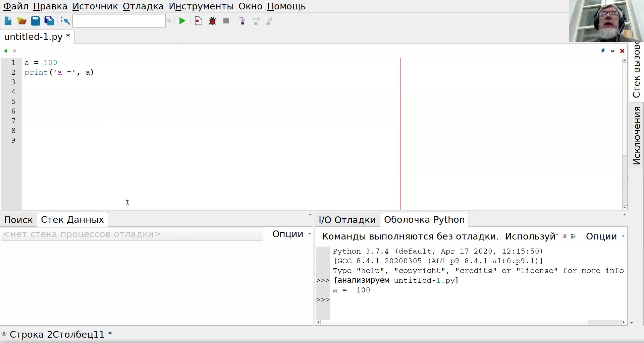644x343 pixels.
Task: Open the Стек вызовов side tab
Action: pos(637,71)
